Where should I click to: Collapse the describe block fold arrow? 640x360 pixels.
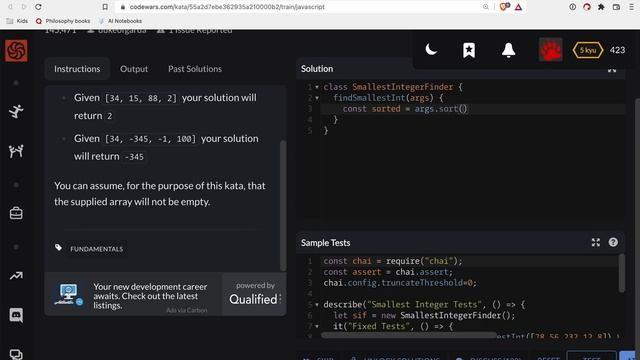[317, 304]
